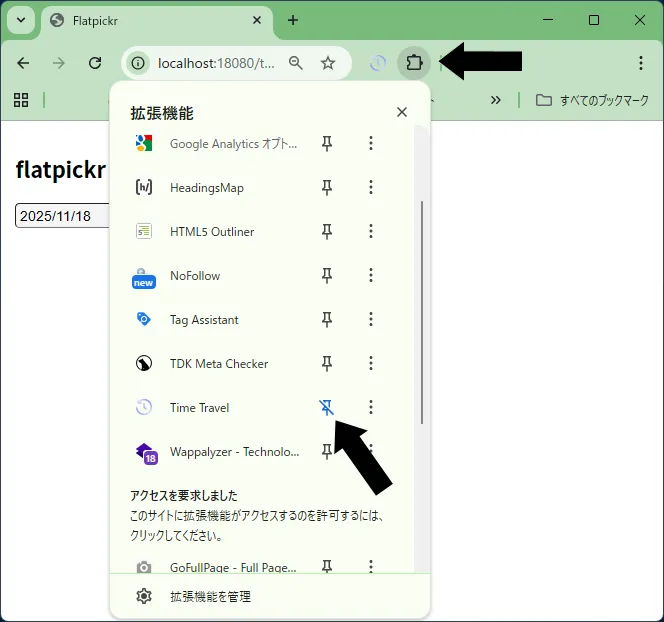
Task: Select HTML5 Outliner in extensions list
Action: [x=212, y=232]
